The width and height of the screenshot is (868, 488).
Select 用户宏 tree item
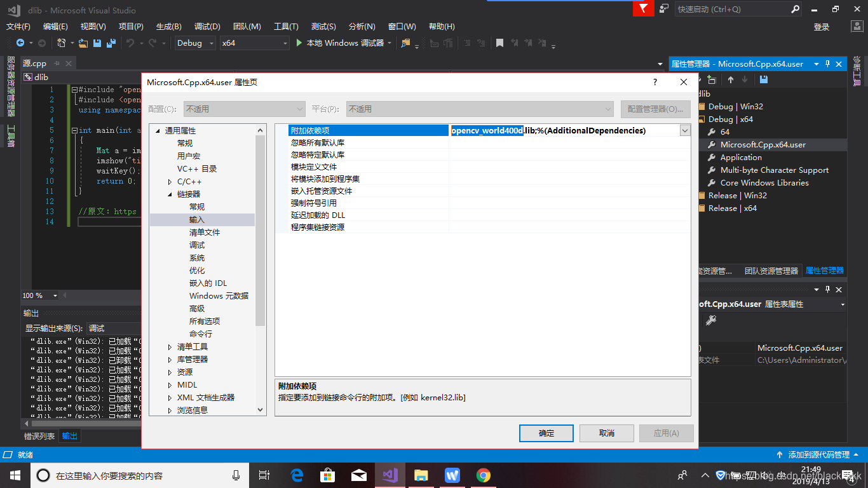189,156
